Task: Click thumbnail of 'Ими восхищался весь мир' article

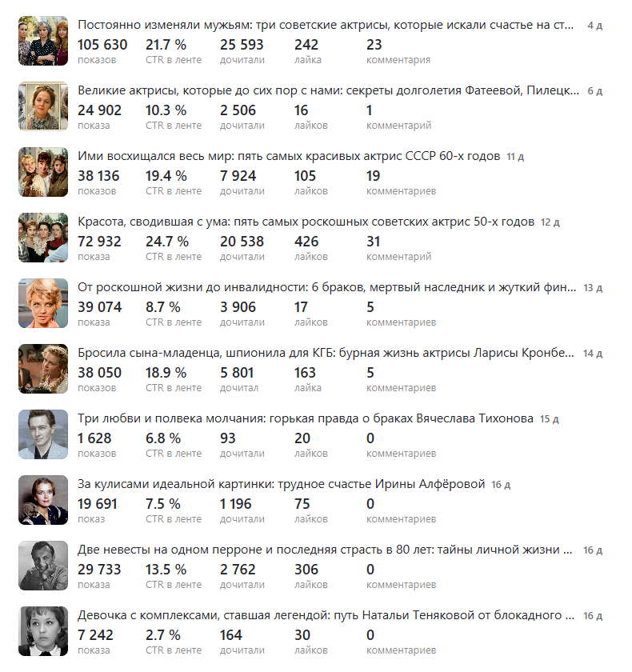Action: tap(43, 172)
